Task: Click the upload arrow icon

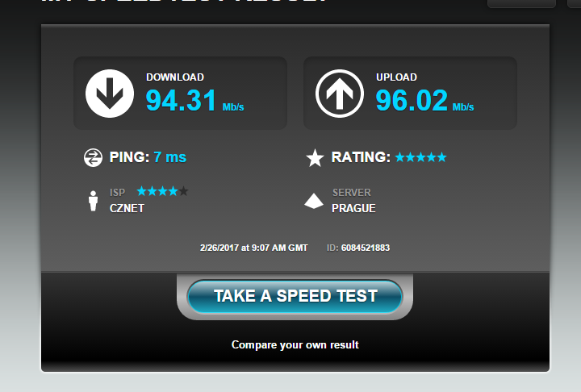Action: 340,94
